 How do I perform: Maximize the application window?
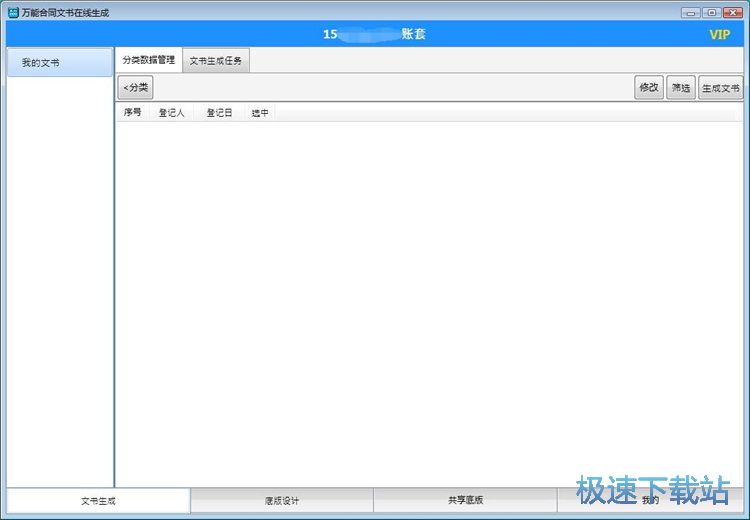click(x=712, y=13)
